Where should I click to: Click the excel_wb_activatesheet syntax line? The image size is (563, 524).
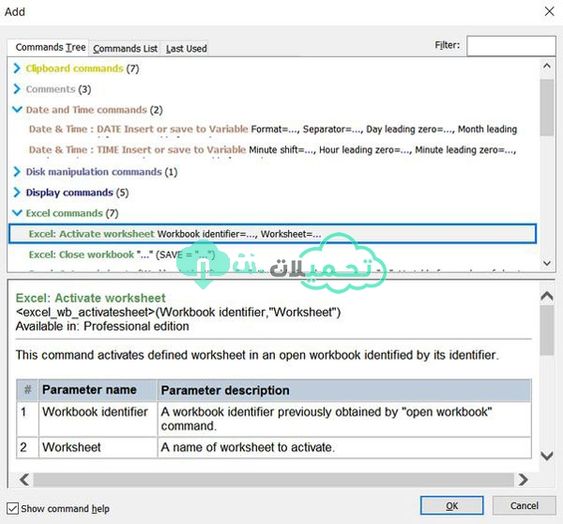coord(178,312)
